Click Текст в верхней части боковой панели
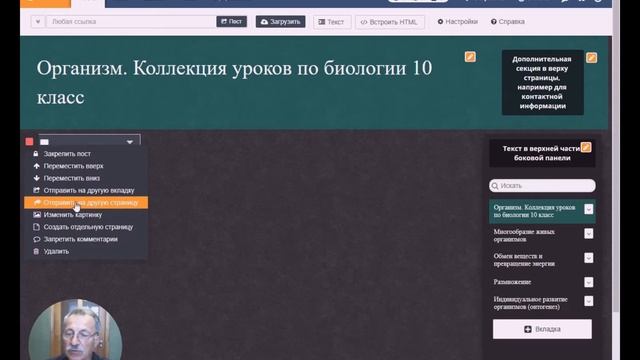This screenshot has width=640, height=360. click(542, 153)
